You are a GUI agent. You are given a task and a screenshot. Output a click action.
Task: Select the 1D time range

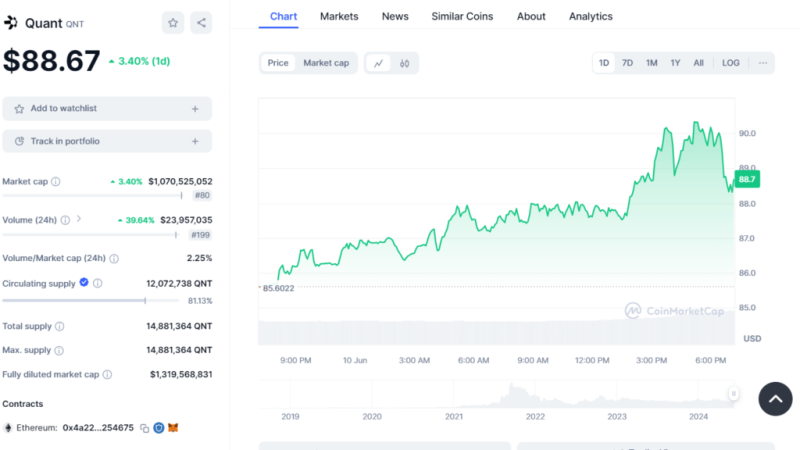coord(604,63)
